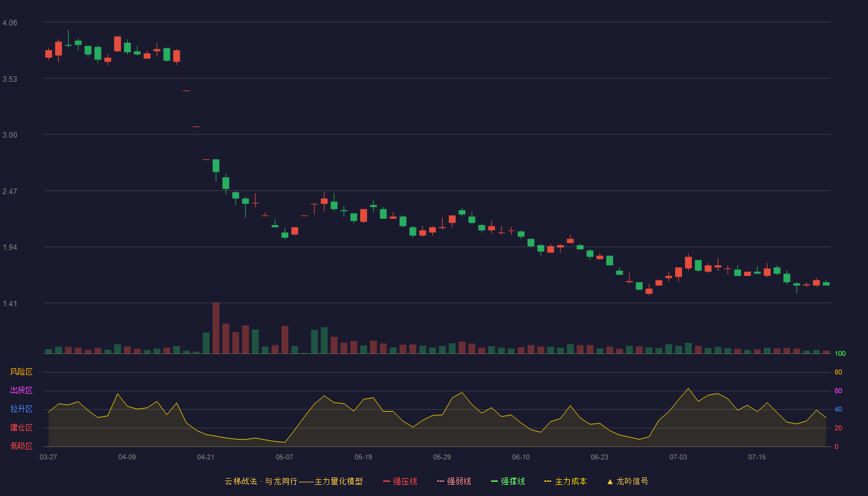
Task: Toggle the 强弱线 legend entry
Action: 454,481
